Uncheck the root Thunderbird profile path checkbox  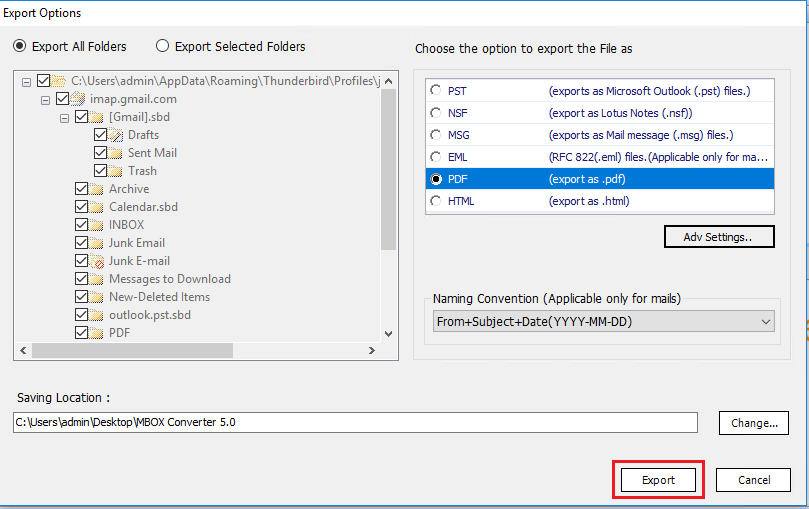(44, 80)
